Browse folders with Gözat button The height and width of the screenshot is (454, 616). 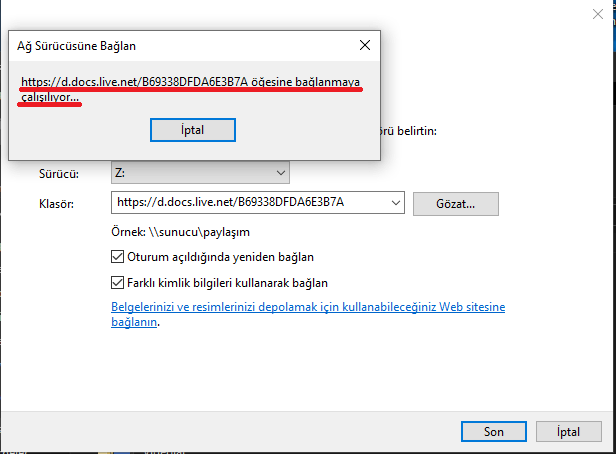456,204
